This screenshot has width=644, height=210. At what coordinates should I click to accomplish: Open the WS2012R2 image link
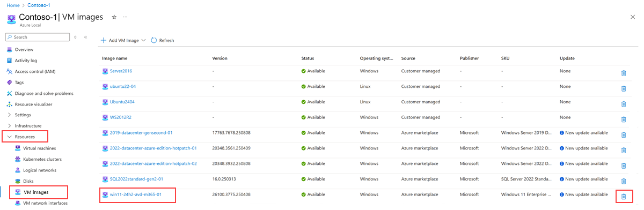[x=120, y=117]
